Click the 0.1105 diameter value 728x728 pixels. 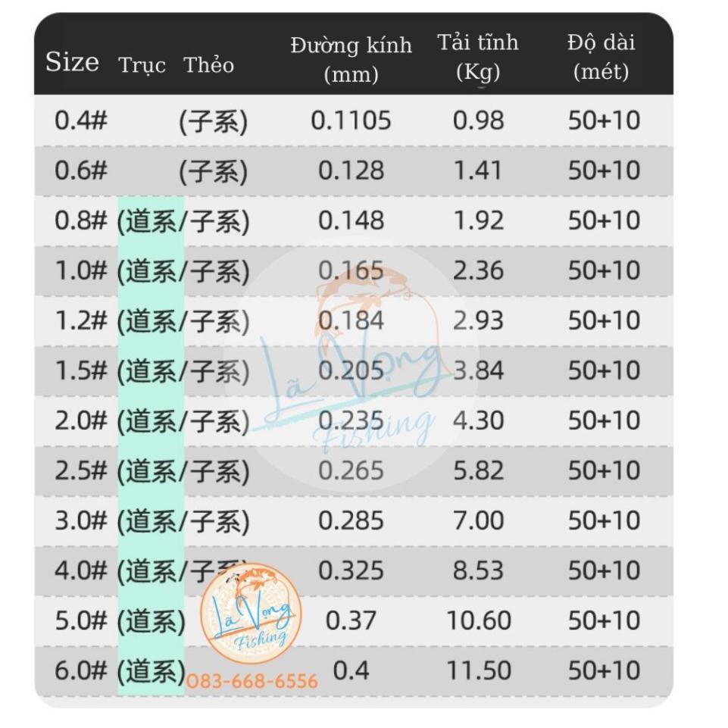point(351,120)
